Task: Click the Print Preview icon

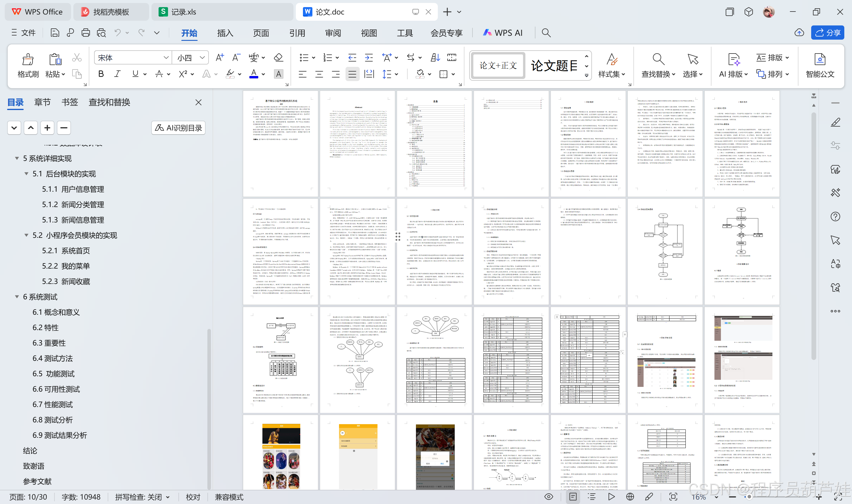Action: pyautogui.click(x=101, y=33)
